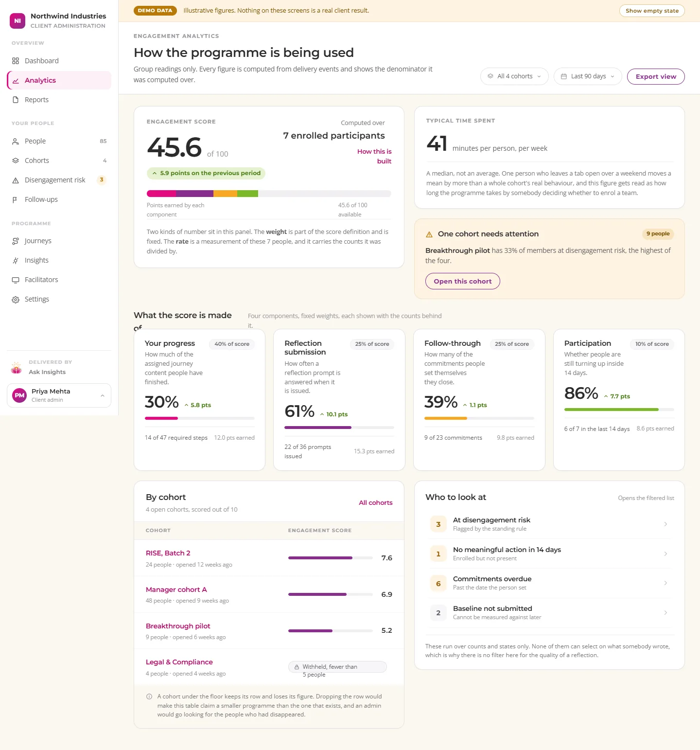The height and width of the screenshot is (750, 700).
Task: Select Follow-ups in the sidebar
Action: tap(59, 199)
